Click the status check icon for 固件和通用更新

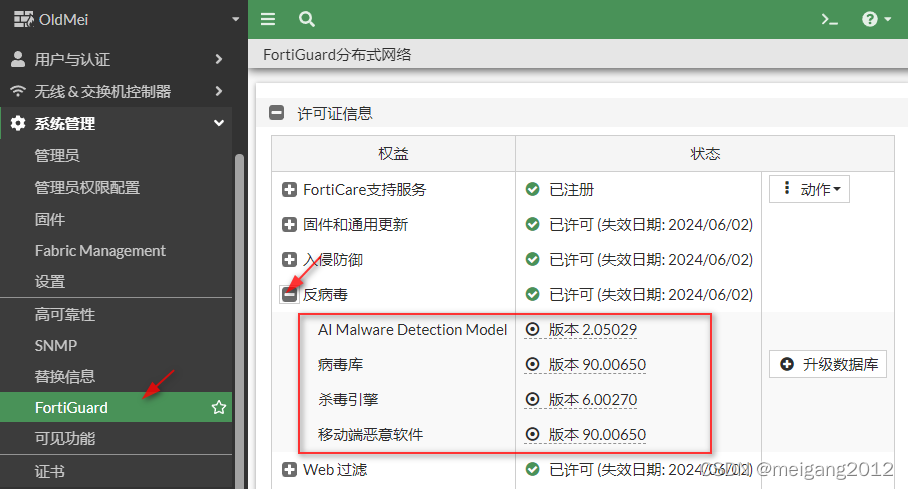(532, 224)
